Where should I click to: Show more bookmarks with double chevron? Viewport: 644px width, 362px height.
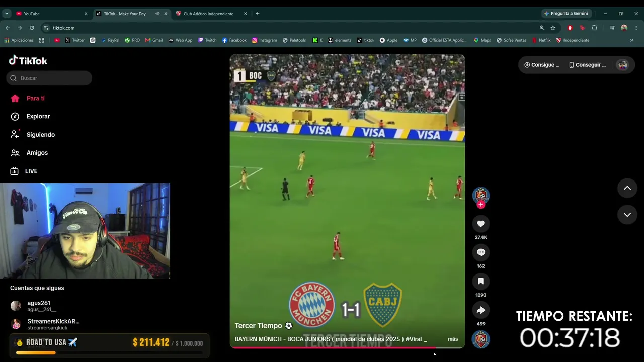pyautogui.click(x=632, y=40)
